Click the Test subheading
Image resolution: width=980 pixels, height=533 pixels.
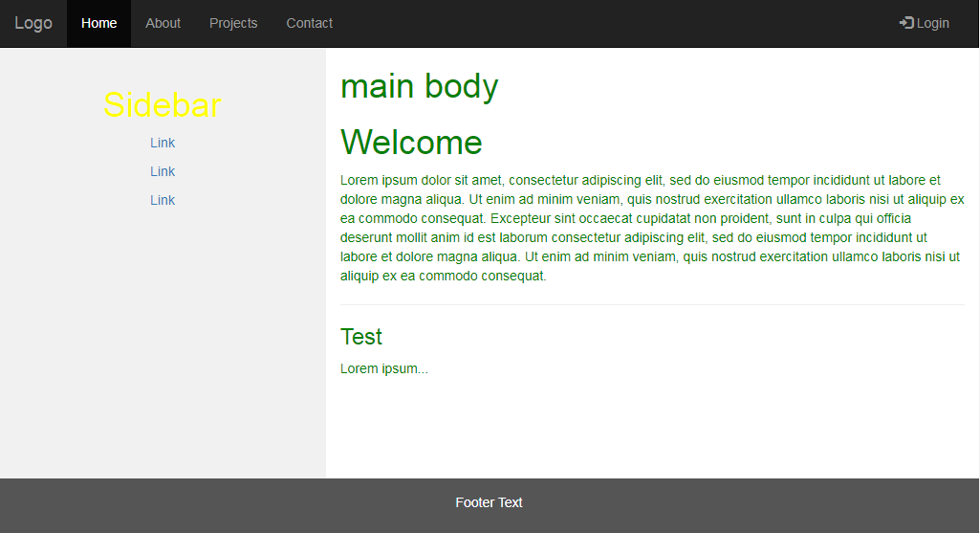361,337
